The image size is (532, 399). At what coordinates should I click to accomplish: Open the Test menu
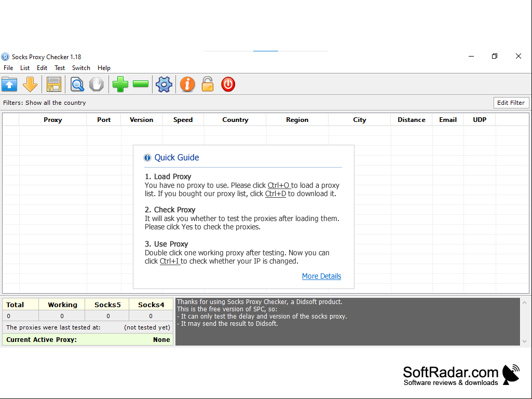click(x=60, y=68)
